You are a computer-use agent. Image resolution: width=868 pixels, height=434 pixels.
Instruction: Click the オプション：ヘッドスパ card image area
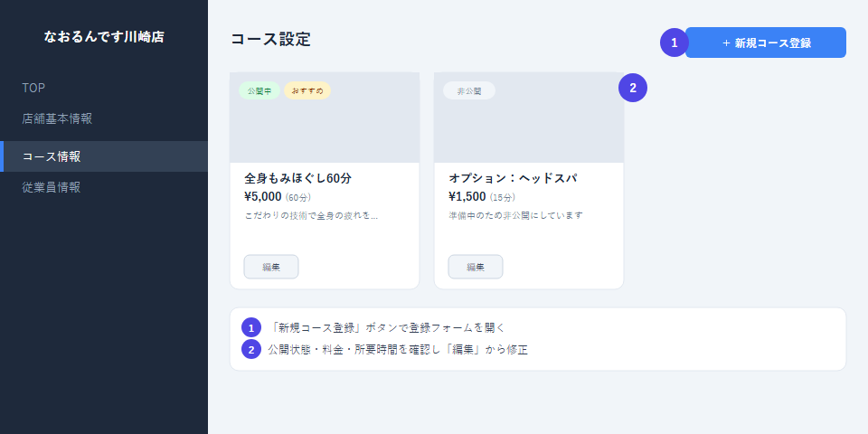pyautogui.click(x=529, y=118)
